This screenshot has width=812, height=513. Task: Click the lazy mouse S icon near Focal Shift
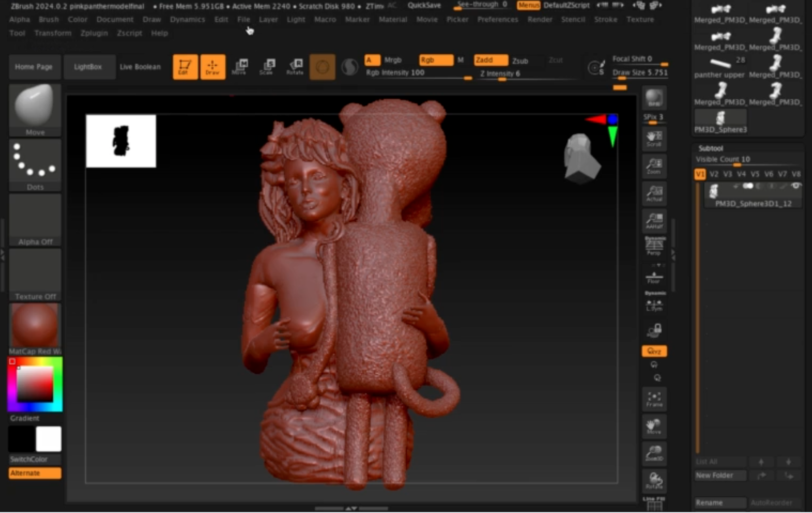(x=596, y=67)
